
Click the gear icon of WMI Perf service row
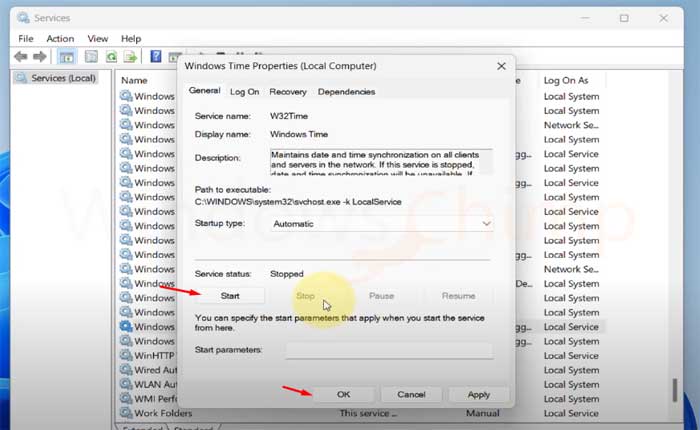(x=126, y=398)
